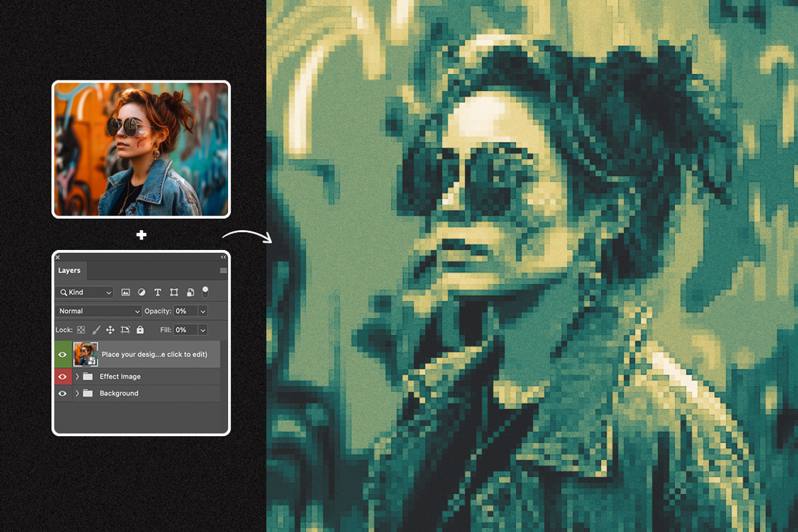Switch to the Layers tab
The width and height of the screenshot is (798, 532).
pyautogui.click(x=70, y=271)
